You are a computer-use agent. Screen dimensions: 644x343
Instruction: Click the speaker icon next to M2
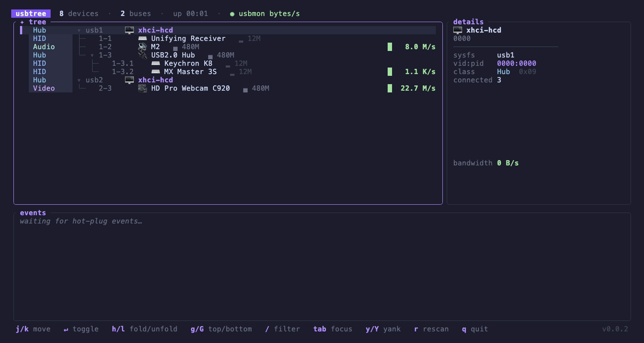click(143, 47)
